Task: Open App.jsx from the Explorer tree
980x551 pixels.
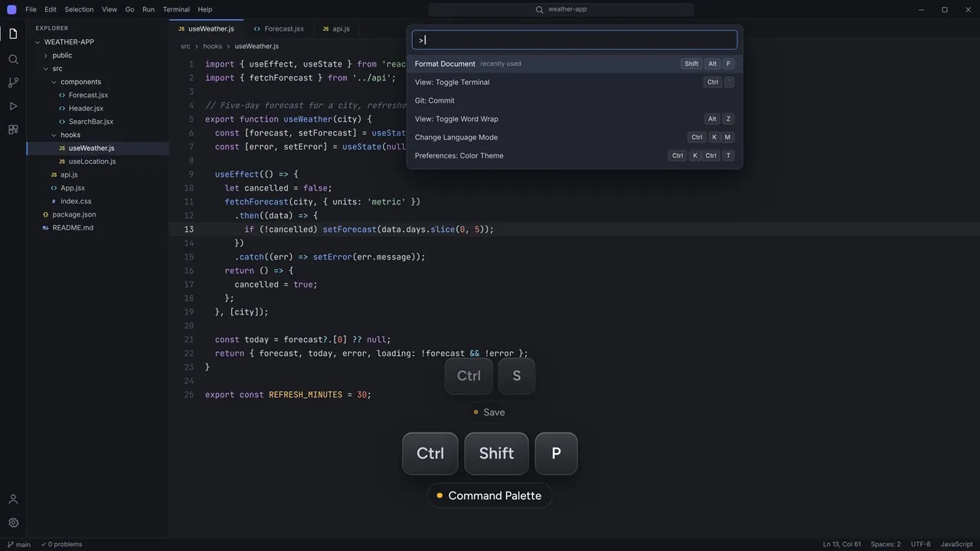Action: (x=98, y=187)
